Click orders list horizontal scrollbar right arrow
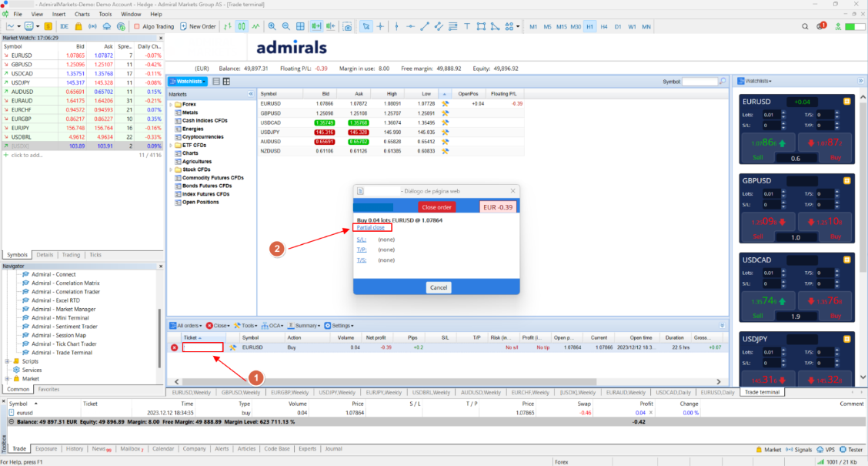Viewport: 868px width, 466px height. (719, 382)
